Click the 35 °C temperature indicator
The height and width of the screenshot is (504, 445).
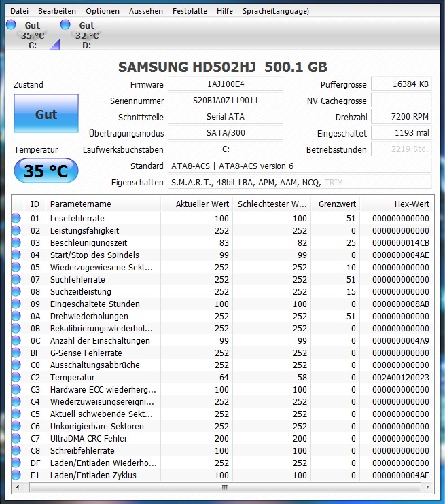point(46,170)
